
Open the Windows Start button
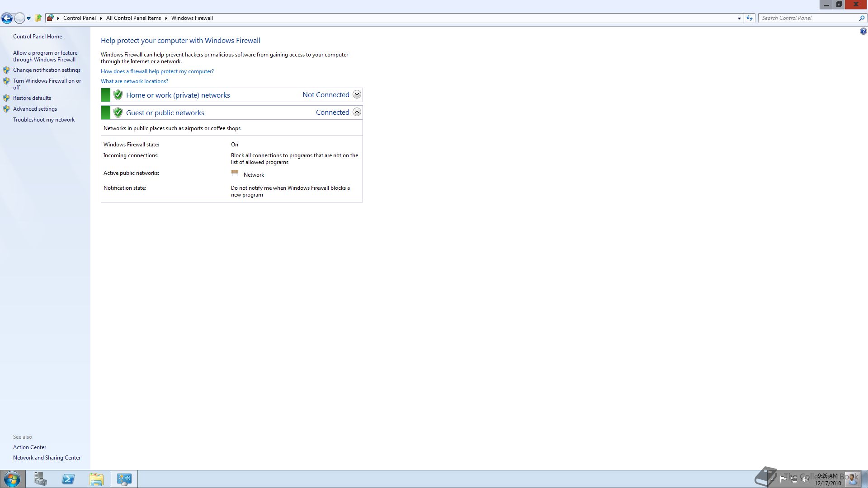12,479
